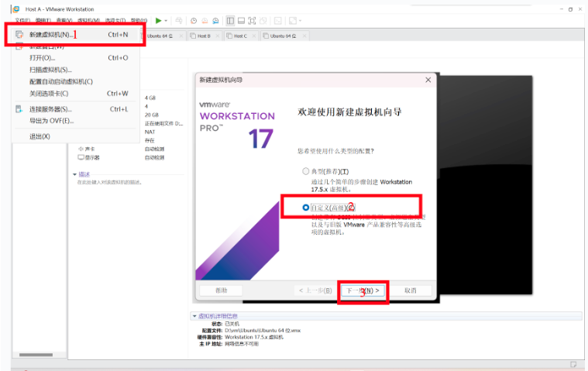This screenshot has height=371, width=588.
Task: Click the stretch guest view icon
Action: [293, 21]
